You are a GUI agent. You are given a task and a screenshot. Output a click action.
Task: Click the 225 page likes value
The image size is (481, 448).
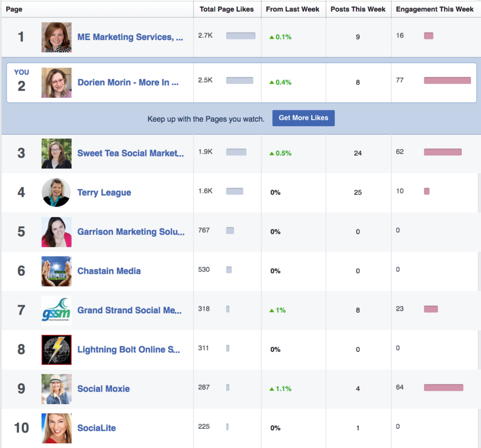204,426
